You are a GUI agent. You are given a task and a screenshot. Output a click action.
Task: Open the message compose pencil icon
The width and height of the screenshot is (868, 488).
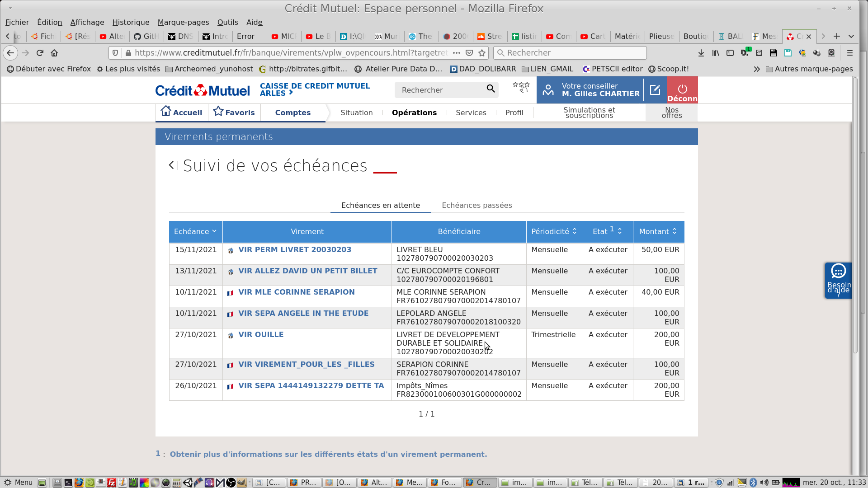click(655, 90)
